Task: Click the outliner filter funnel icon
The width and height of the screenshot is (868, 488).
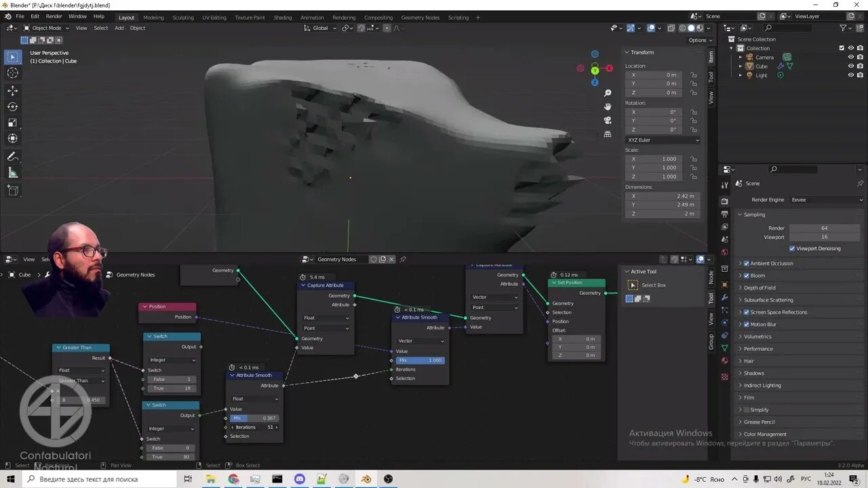Action: [843, 28]
